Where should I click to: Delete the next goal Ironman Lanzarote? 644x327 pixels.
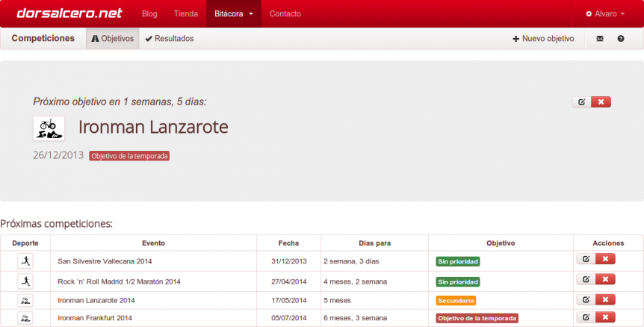coord(601,102)
